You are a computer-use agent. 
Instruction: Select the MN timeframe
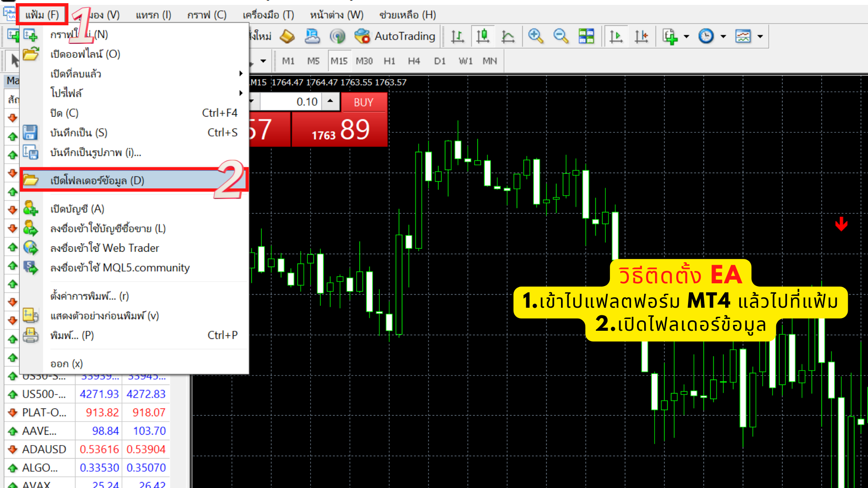point(490,61)
